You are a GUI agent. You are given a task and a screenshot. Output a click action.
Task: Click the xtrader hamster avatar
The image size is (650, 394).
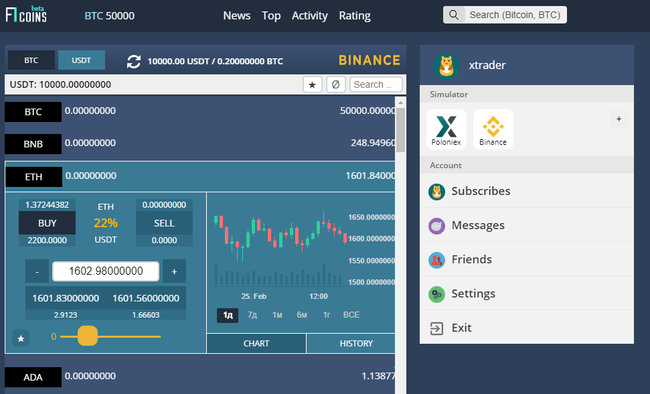[x=446, y=66]
